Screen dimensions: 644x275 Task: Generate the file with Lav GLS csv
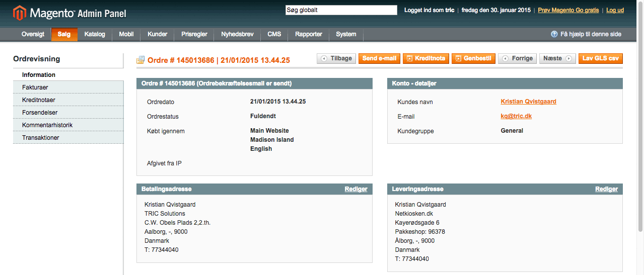600,58
